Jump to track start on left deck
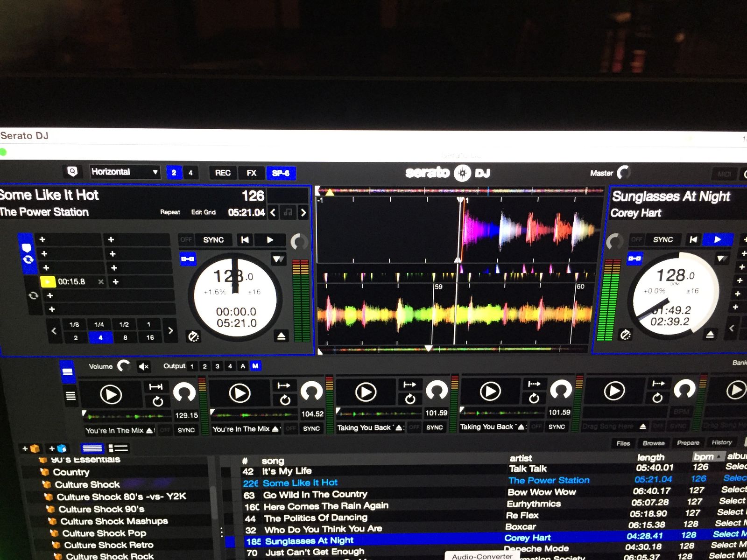The width and height of the screenshot is (747, 560). pyautogui.click(x=245, y=240)
